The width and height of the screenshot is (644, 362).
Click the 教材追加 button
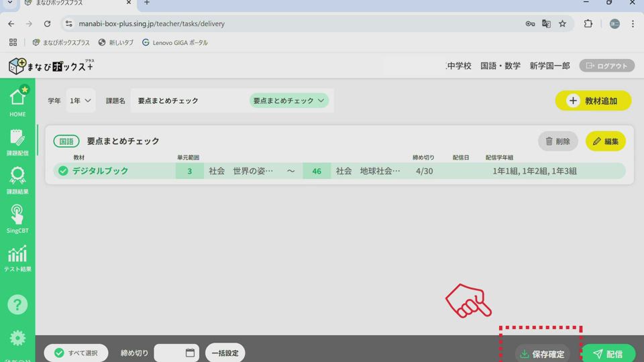[x=593, y=101]
